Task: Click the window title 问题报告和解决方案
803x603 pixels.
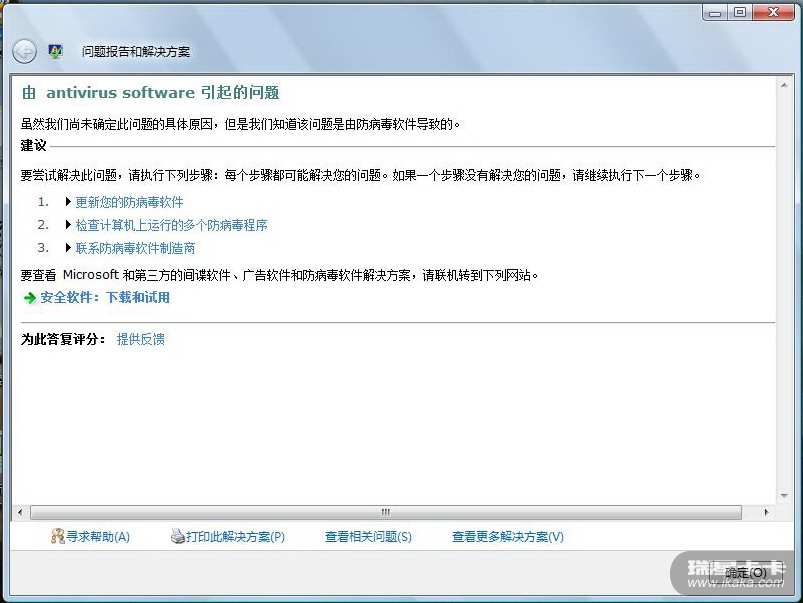Action: point(136,52)
